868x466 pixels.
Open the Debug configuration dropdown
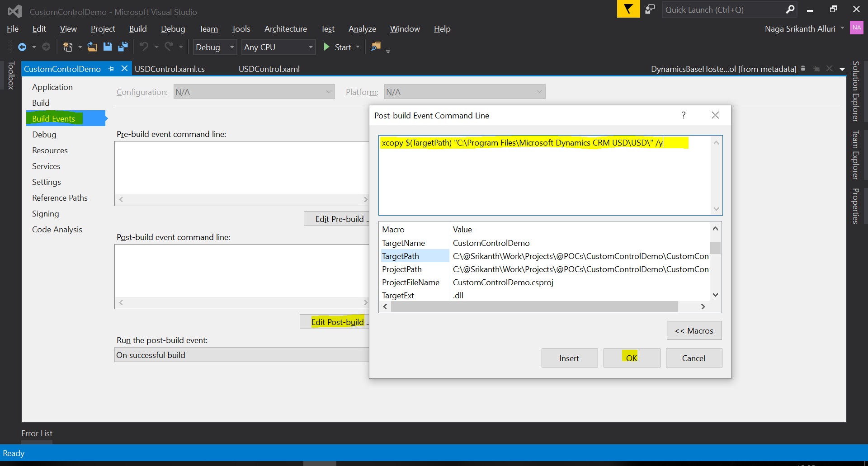coord(214,47)
